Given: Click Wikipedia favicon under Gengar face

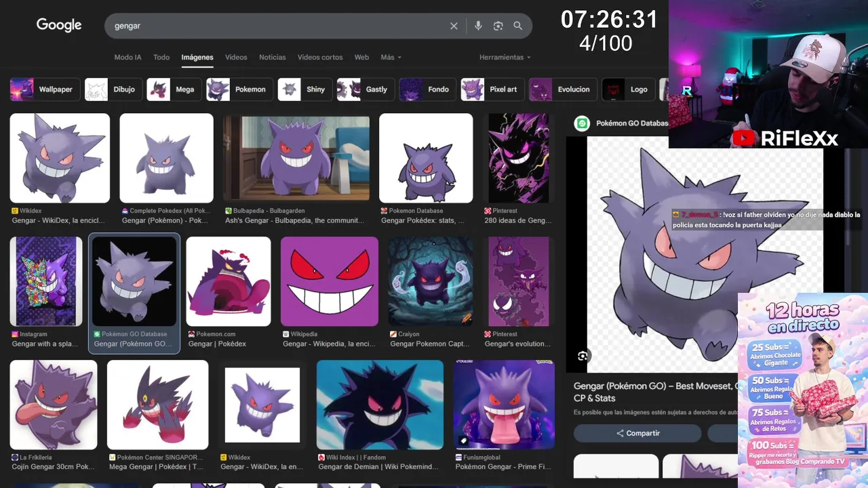Looking at the screenshot, I should 286,334.
